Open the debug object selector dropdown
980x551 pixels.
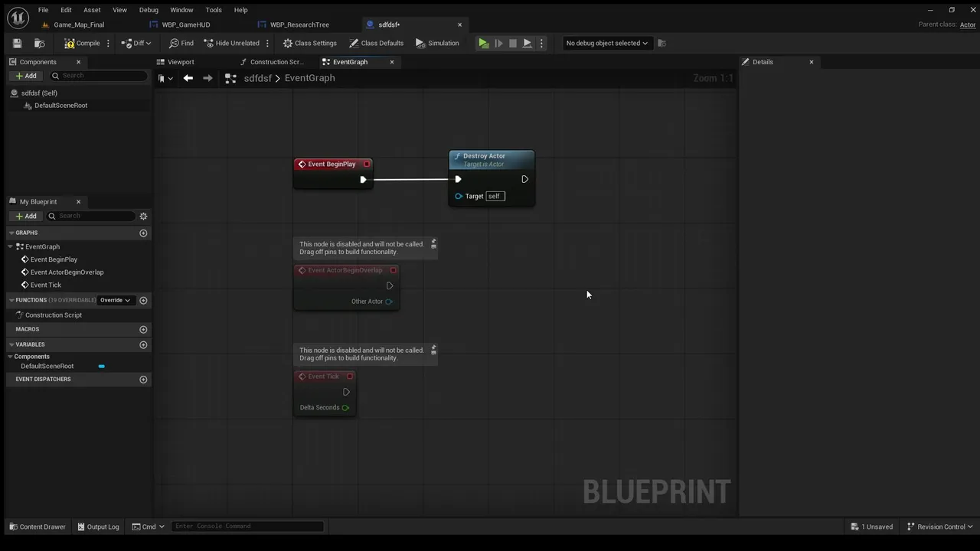(606, 44)
